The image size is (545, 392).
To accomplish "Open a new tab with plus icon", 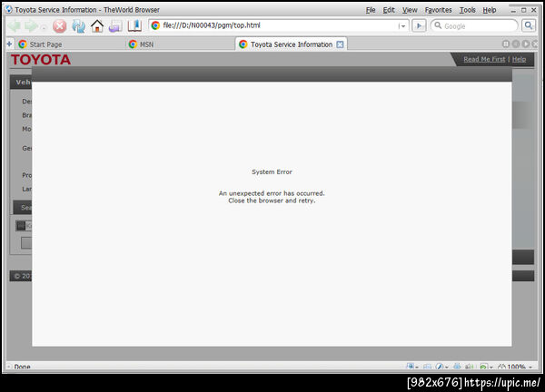I will click(9, 44).
